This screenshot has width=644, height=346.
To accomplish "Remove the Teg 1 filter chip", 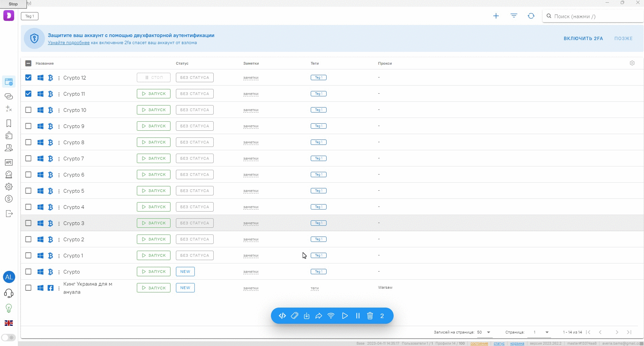I will point(30,16).
